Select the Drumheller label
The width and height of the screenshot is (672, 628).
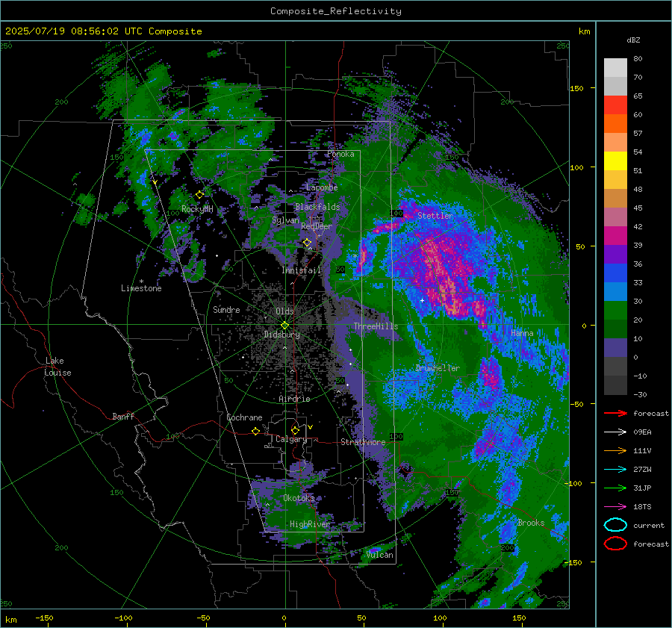pos(438,368)
